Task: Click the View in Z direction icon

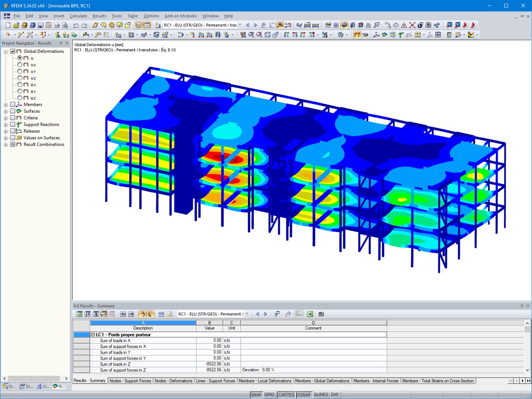Action: (x=303, y=35)
